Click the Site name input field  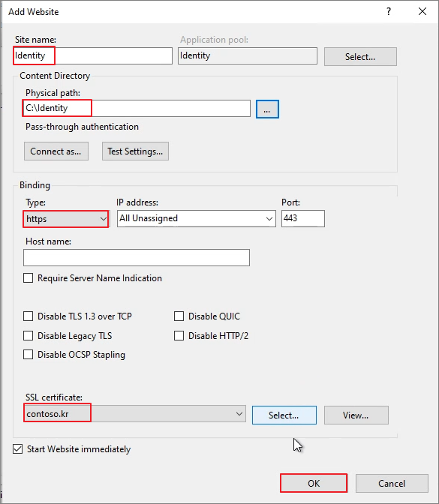tap(92, 56)
